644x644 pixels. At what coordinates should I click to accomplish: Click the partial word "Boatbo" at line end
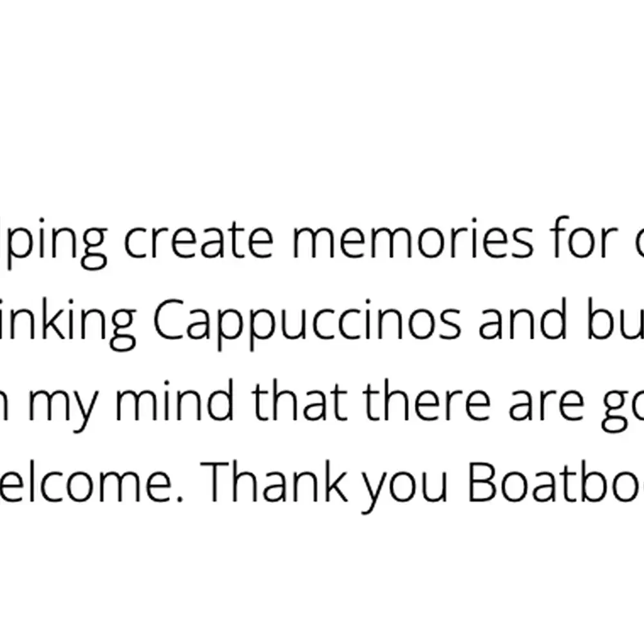click(555, 481)
